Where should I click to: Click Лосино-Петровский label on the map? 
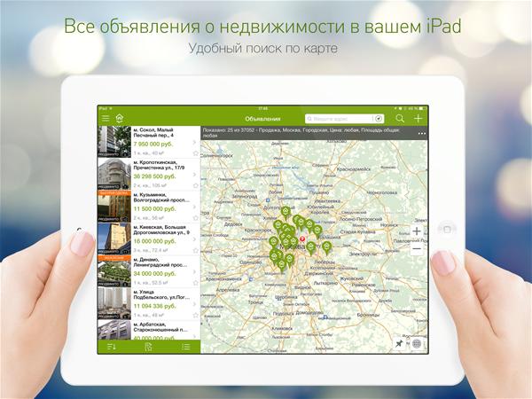point(360,219)
